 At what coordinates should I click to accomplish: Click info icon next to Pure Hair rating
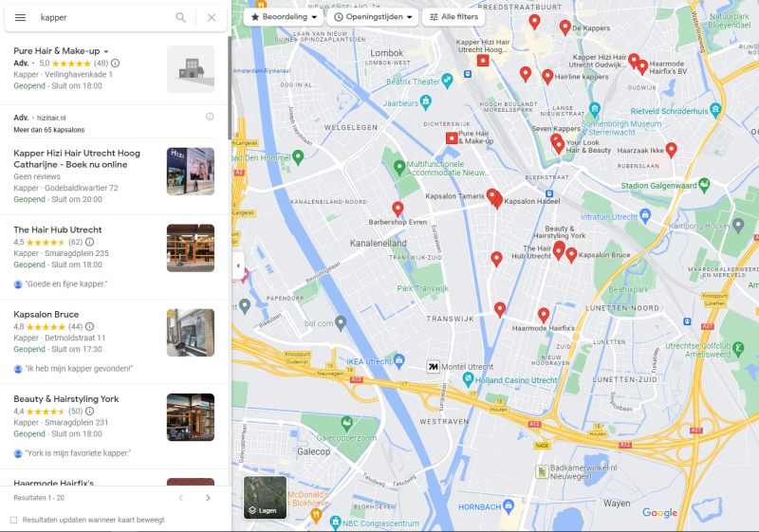point(115,63)
